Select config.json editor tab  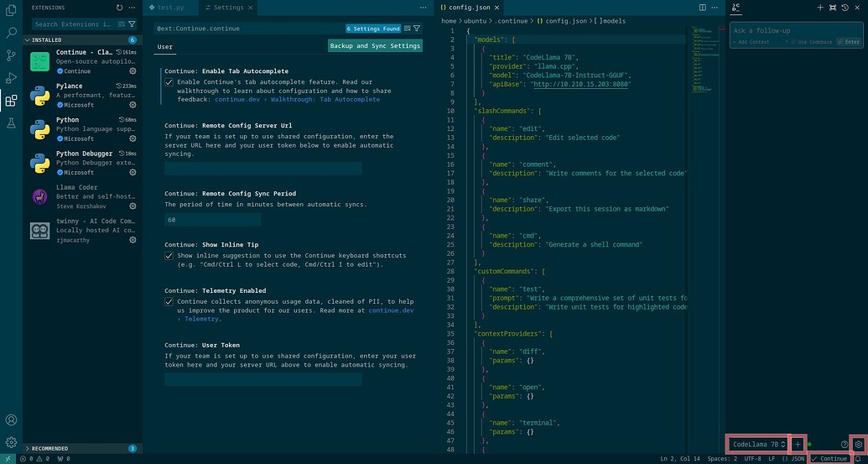pos(469,8)
